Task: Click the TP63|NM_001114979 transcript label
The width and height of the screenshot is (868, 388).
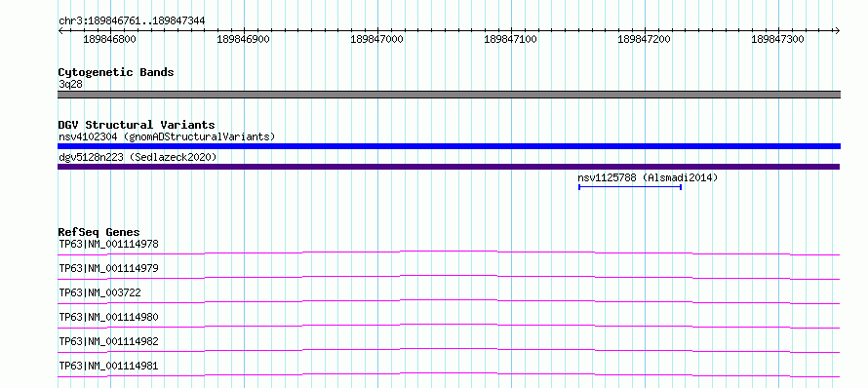Action: pyautogui.click(x=108, y=268)
